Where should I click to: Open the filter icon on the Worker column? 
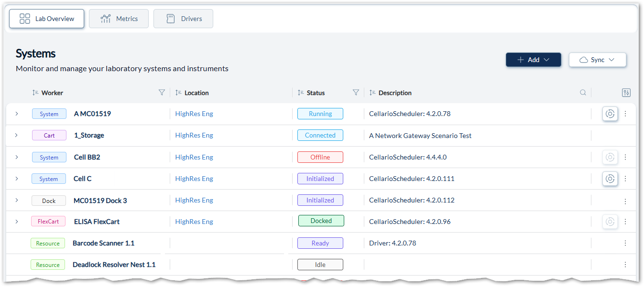[x=162, y=92]
